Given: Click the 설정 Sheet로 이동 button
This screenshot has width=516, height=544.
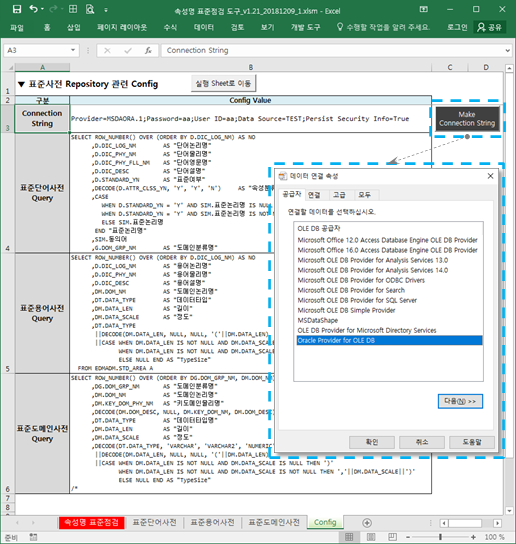Looking at the screenshot, I should (223, 83).
